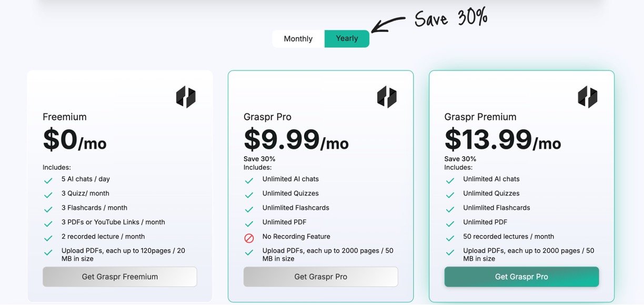Click the Graspr logo in Pro card
The image size is (644, 305).
coord(387,97)
